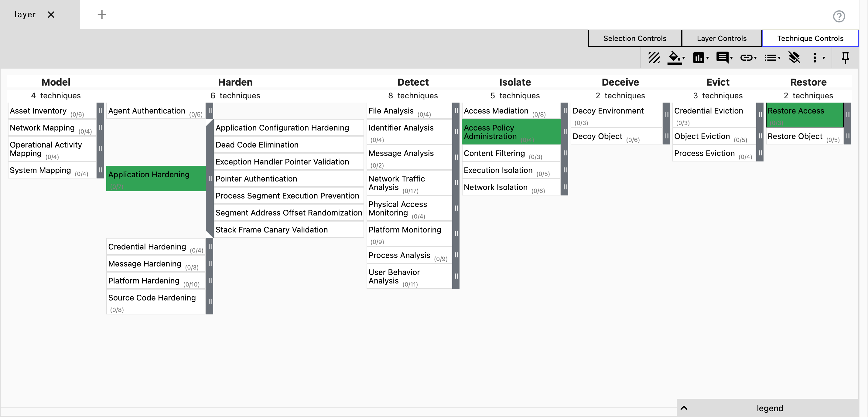Image resolution: width=868 pixels, height=417 pixels.
Task: Close the layer tab
Action: point(51,15)
